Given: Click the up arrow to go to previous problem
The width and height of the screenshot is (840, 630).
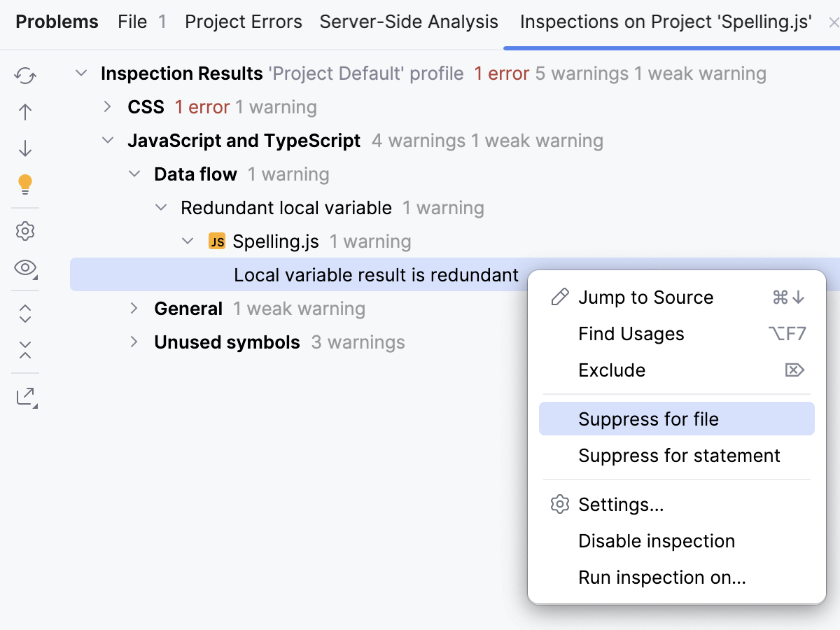Looking at the screenshot, I should (25, 112).
